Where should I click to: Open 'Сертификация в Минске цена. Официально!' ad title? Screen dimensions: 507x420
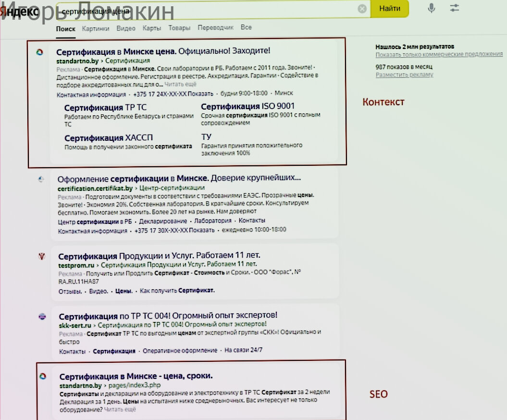pos(163,51)
